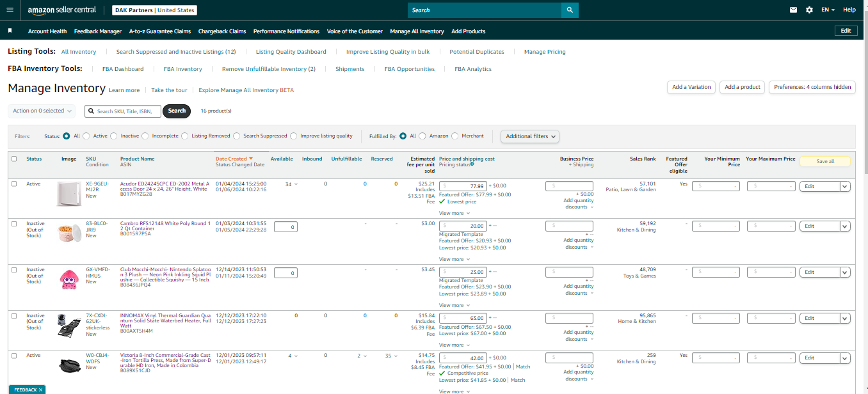This screenshot has height=394, width=868.
Task: Open Manage Pricing tab
Action: [x=545, y=52]
